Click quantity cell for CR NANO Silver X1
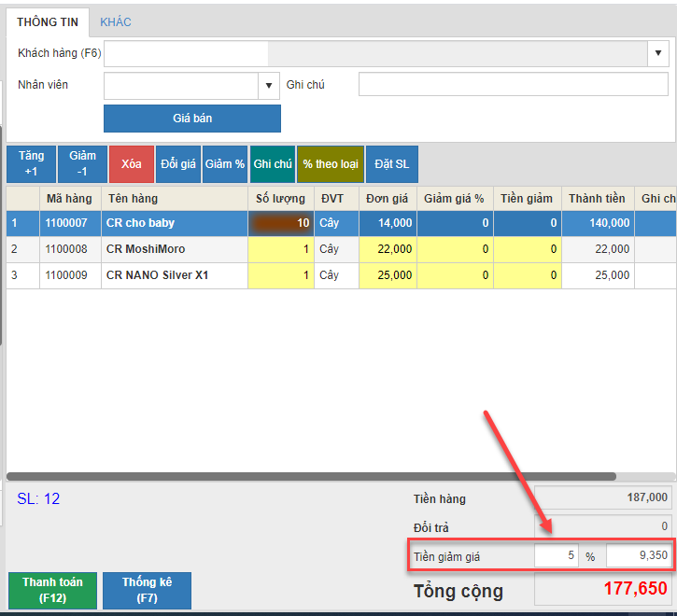Image resolution: width=677 pixels, height=616 pixels. pos(280,275)
